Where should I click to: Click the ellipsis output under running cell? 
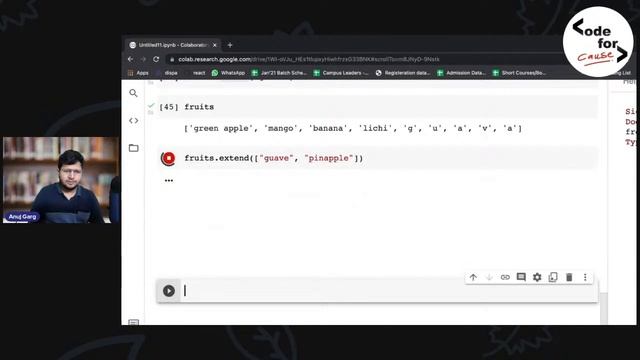click(x=169, y=180)
